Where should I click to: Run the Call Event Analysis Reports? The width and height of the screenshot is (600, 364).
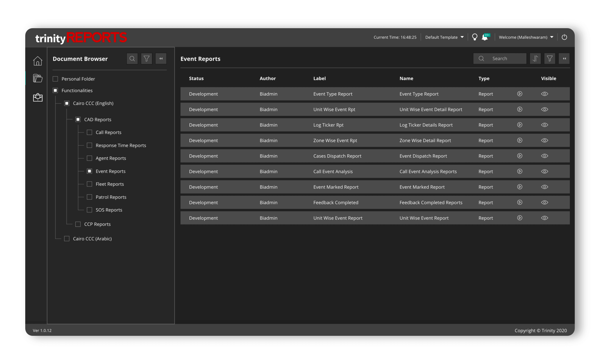520,171
